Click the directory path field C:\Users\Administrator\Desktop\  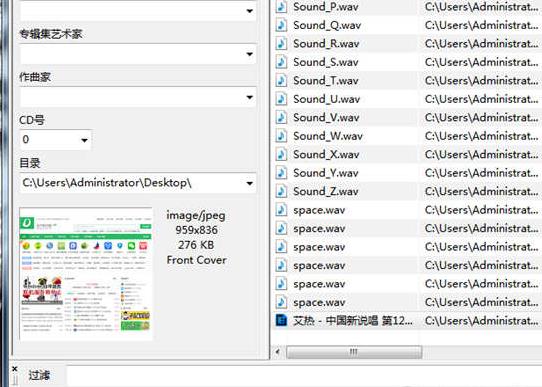(131, 183)
